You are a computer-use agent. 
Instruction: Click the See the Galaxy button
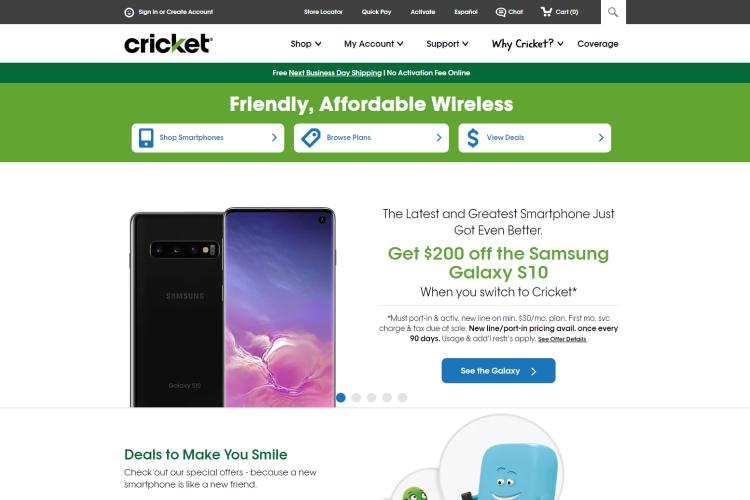click(x=498, y=370)
